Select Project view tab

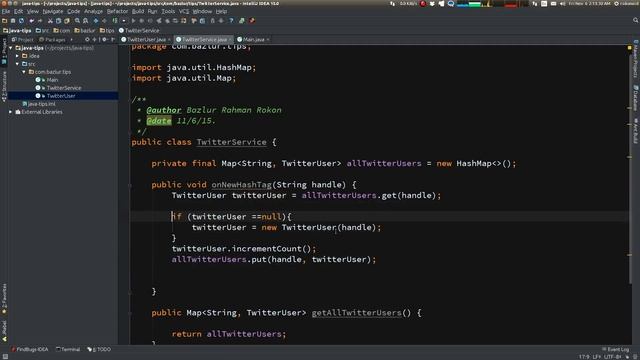[x=22, y=40]
